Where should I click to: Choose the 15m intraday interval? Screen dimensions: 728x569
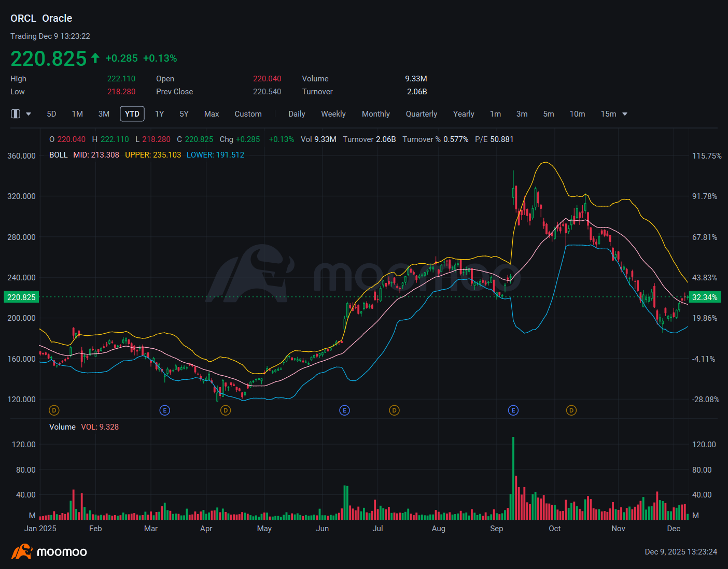click(x=609, y=114)
